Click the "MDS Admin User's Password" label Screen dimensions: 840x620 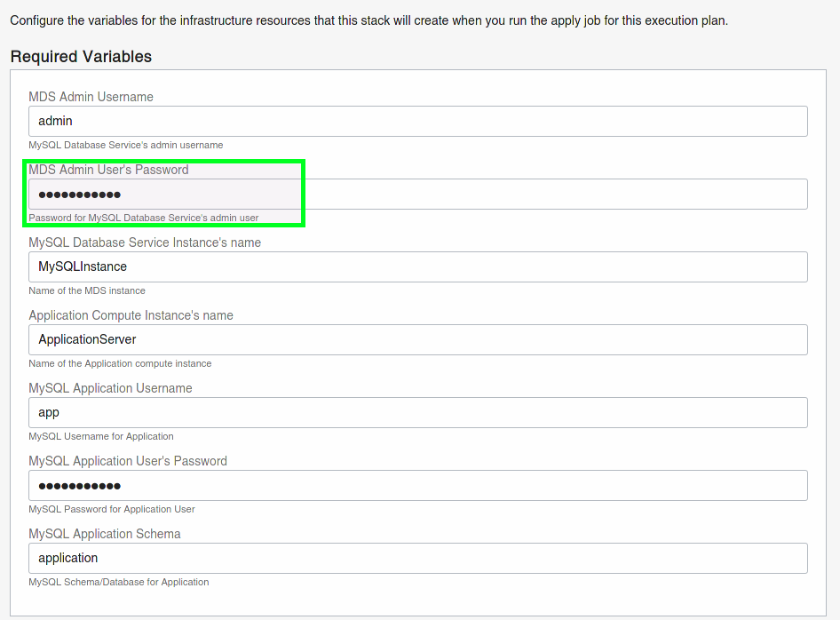(x=108, y=170)
